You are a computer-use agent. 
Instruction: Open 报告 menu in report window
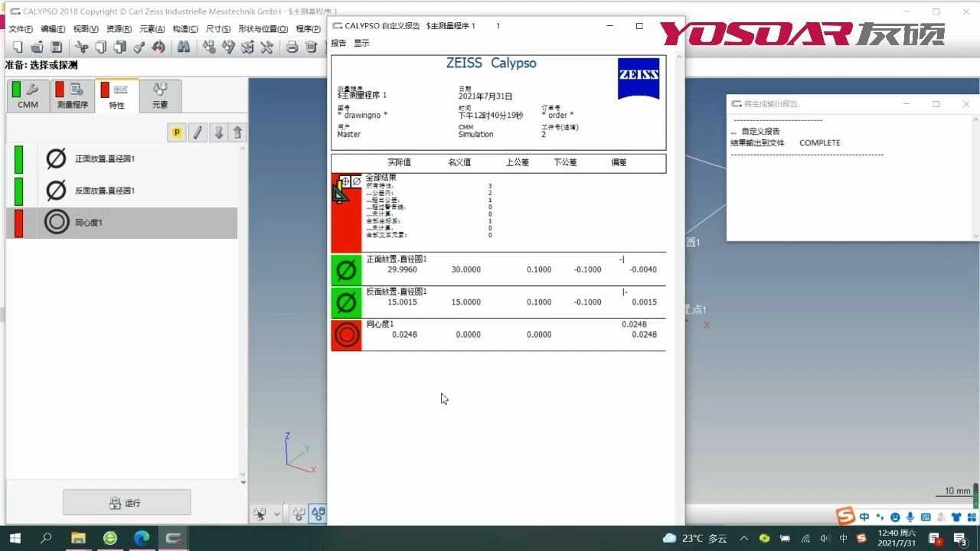(x=338, y=43)
